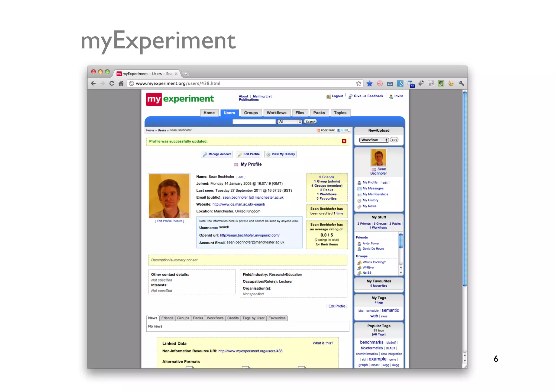Open the search scope All dropdown
The width and height of the screenshot is (555, 392).
(x=290, y=122)
